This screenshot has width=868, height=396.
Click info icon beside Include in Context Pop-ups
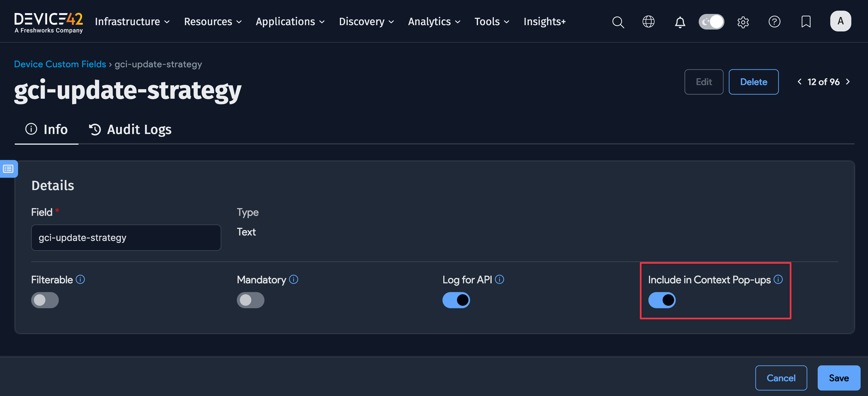(x=778, y=279)
